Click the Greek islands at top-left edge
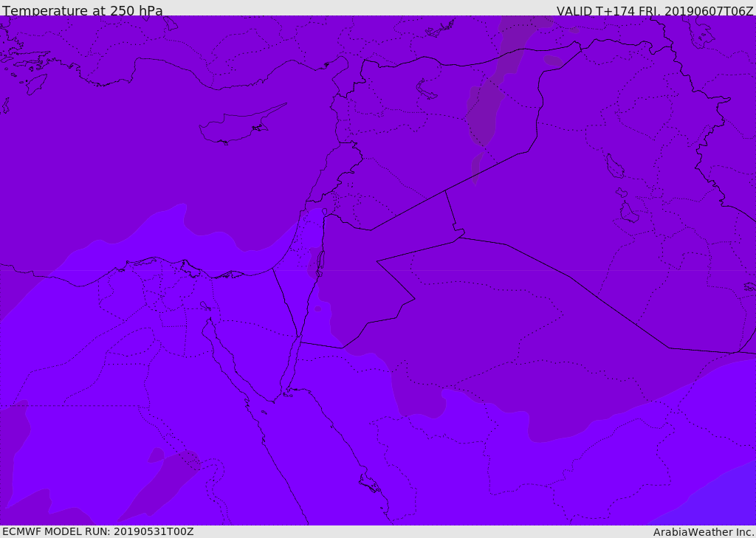756x538 pixels. [x=24, y=72]
